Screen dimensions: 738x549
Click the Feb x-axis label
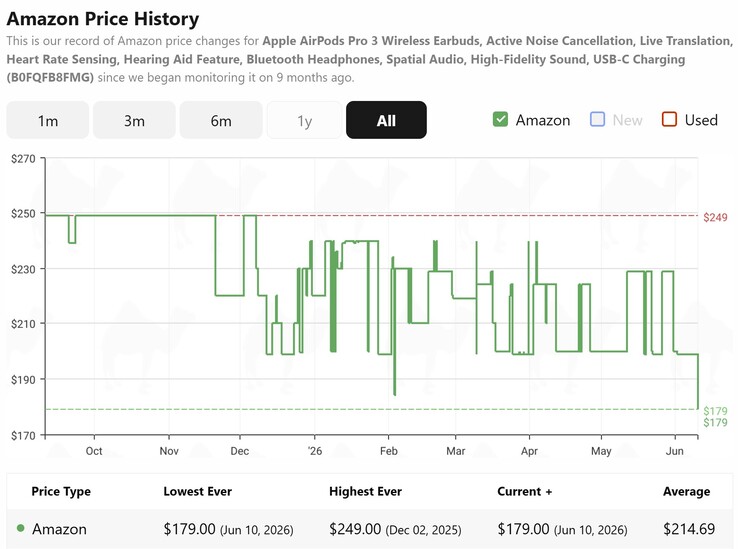click(389, 451)
